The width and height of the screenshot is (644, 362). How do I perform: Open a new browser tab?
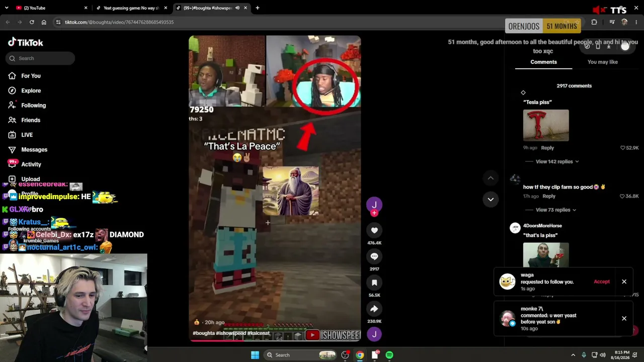coord(257,8)
